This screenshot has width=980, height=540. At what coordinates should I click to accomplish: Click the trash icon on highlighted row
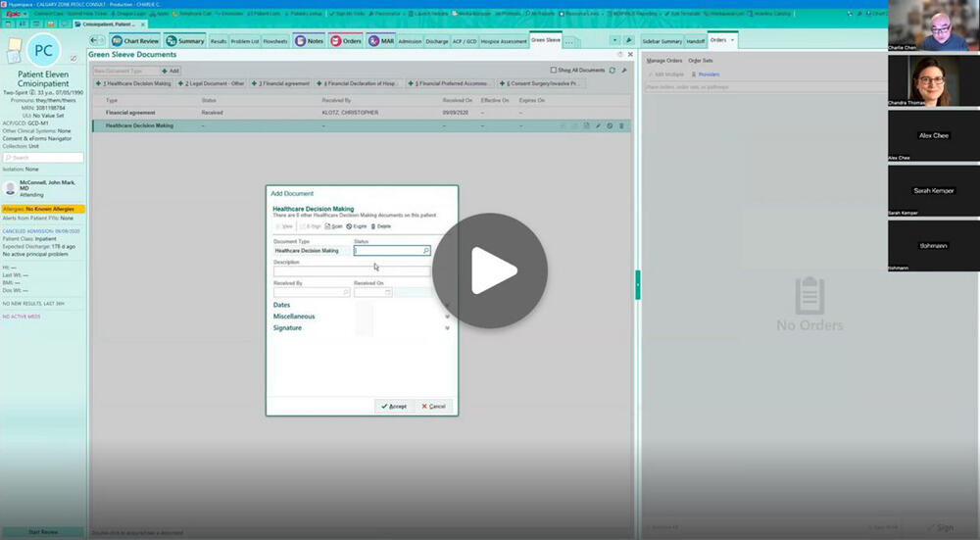pos(621,125)
